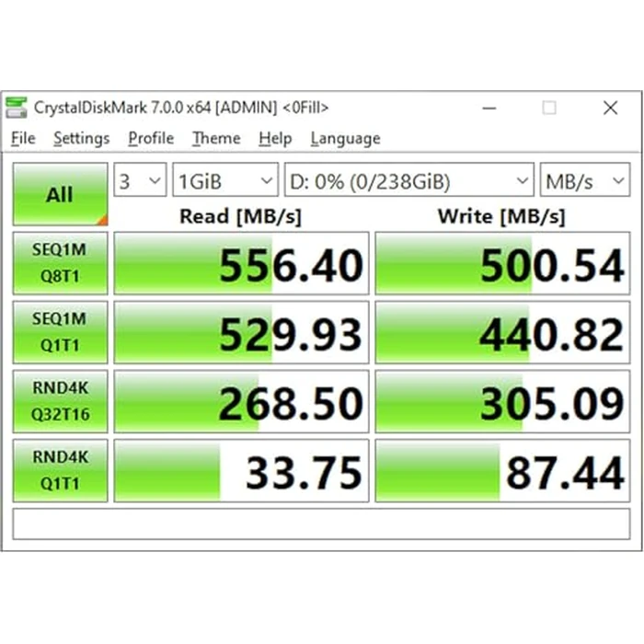Click the empty comment field at bottom
Image resolution: width=644 pixels, height=644 pixels.
[x=322, y=523]
